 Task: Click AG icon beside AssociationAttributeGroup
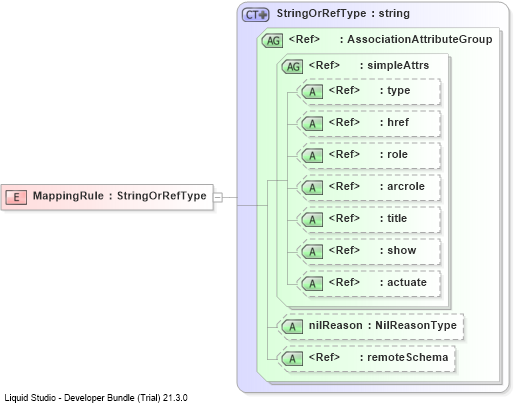tap(273, 41)
